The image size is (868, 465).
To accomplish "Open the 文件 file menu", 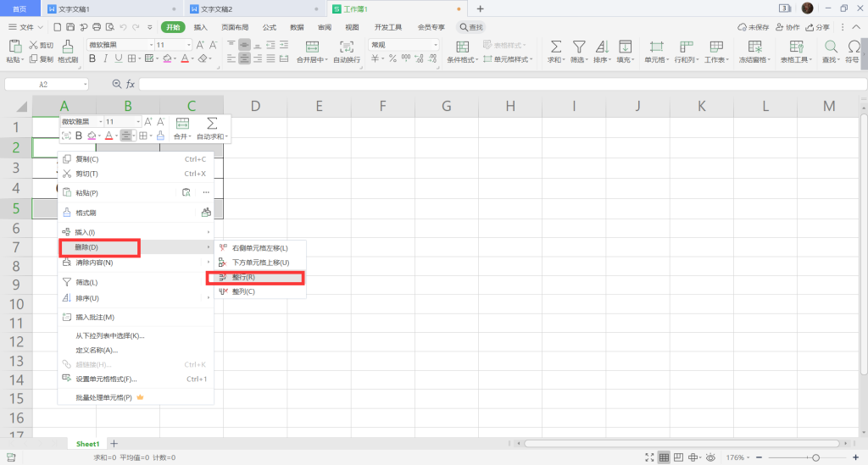I will [25, 27].
